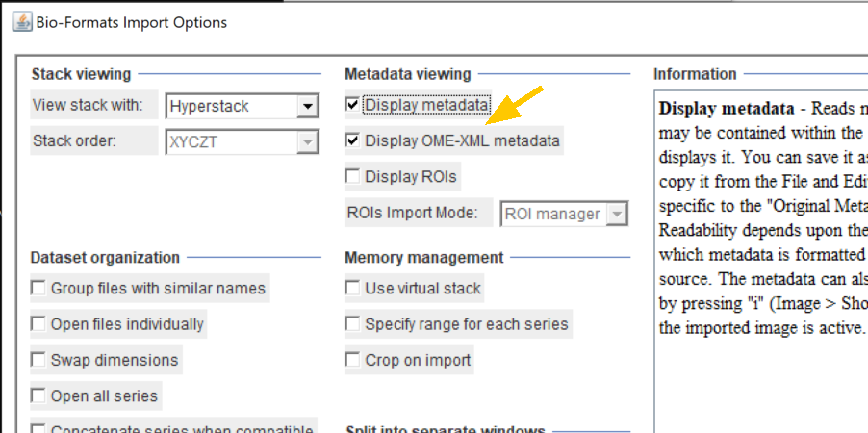Enable the Display ROIs checkbox

pyautogui.click(x=353, y=177)
